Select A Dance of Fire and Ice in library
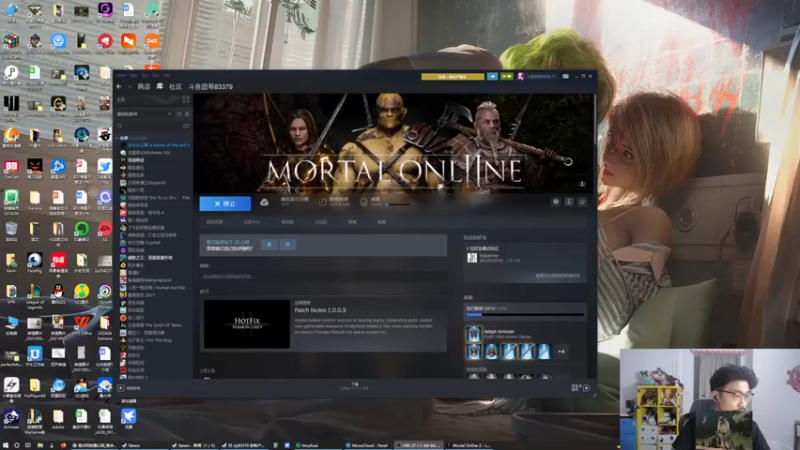 (155, 145)
